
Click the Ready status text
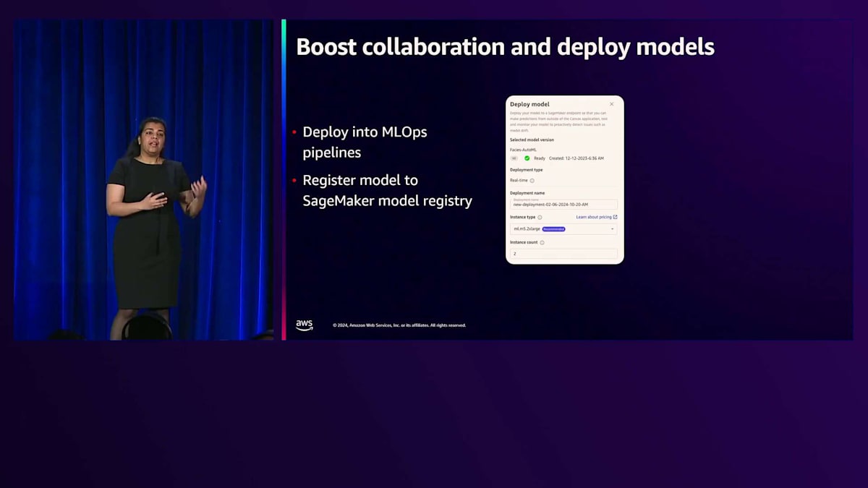click(x=540, y=158)
